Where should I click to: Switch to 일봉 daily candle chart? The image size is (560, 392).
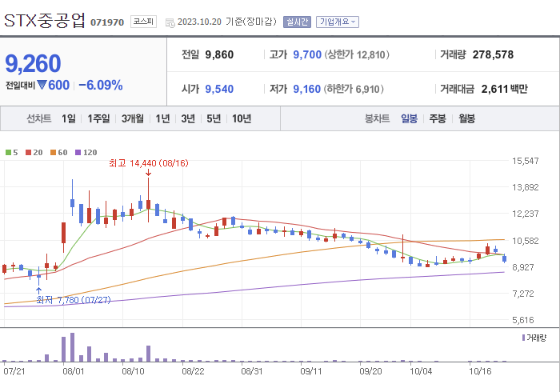(x=409, y=118)
